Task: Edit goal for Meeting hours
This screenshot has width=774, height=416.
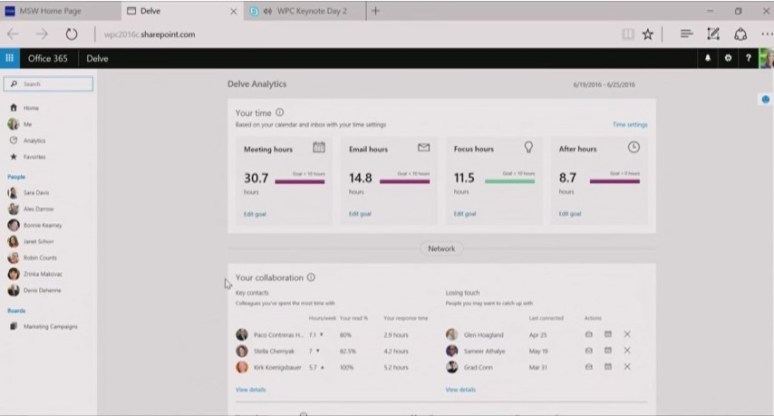Action: pos(255,214)
